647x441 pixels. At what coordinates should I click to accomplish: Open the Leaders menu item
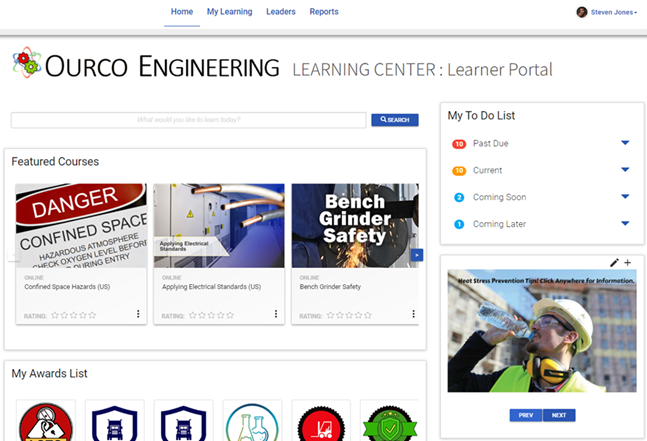pyautogui.click(x=280, y=12)
